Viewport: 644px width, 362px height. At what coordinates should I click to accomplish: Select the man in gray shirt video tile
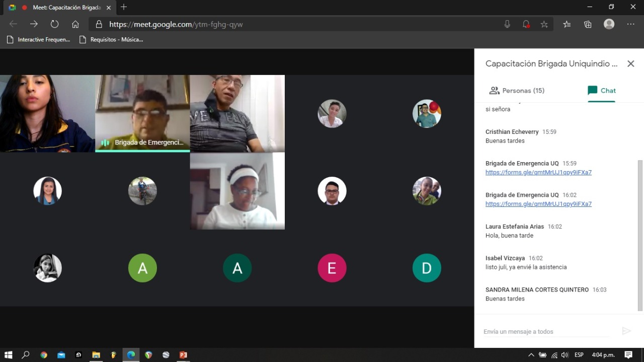pos(237,113)
